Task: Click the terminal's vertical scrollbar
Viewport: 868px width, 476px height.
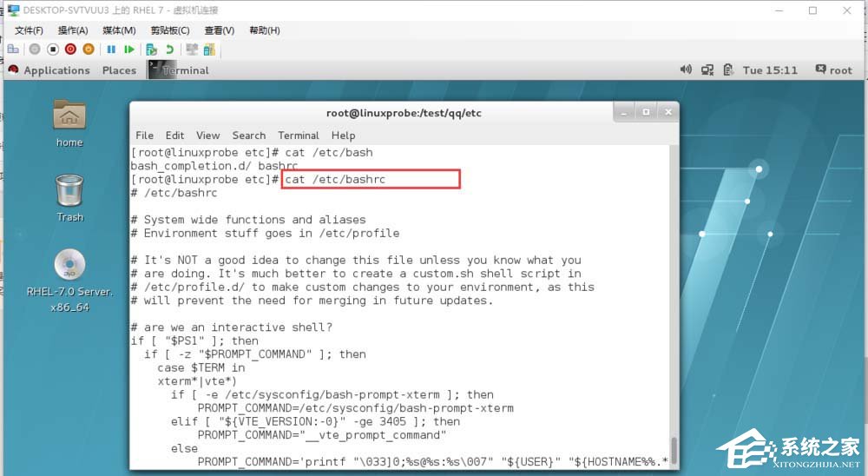Action: tap(674, 307)
